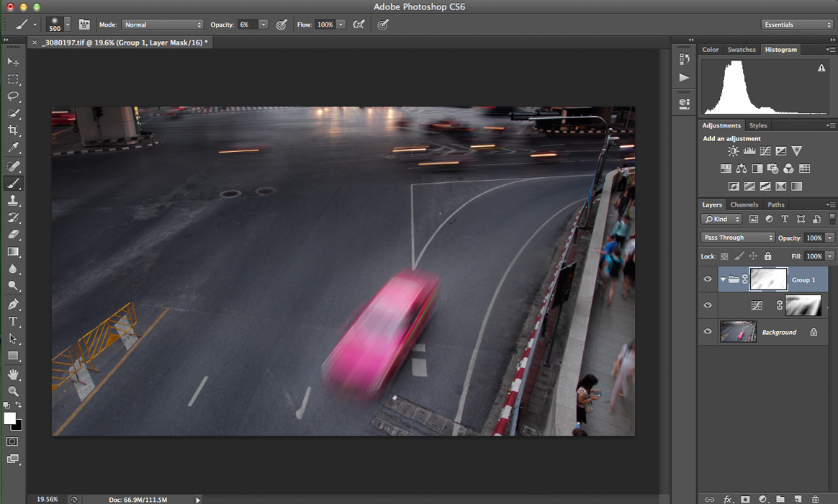
Task: Click the create new layer button
Action: pos(798,499)
